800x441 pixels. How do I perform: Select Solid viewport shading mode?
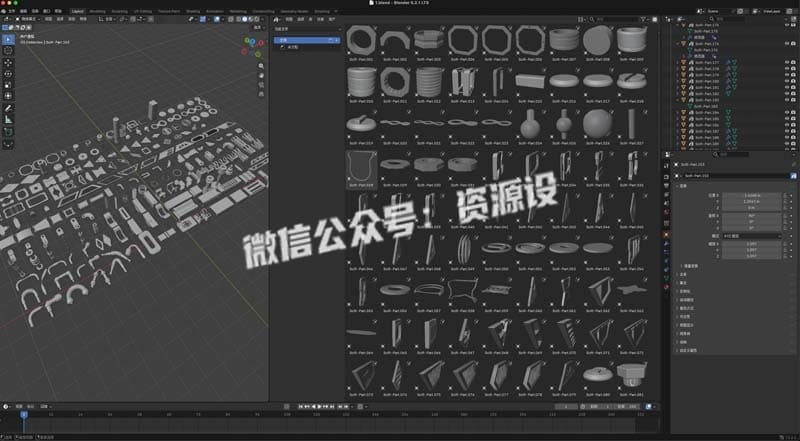point(244,19)
